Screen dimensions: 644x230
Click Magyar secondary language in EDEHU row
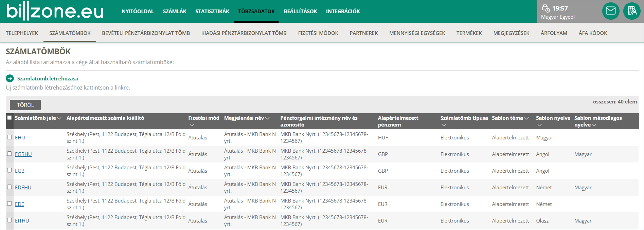pyautogui.click(x=583, y=187)
